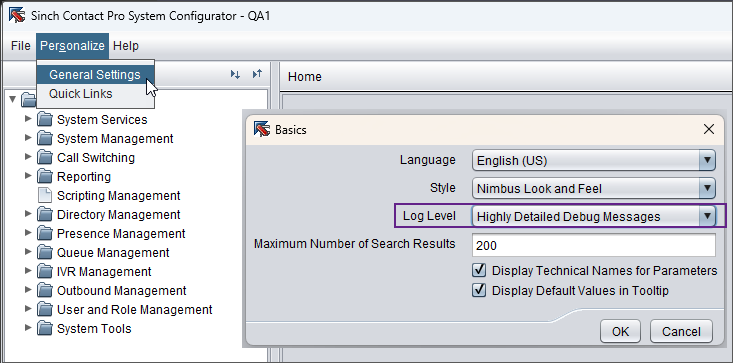
Task: Click the User and Role Management folder icon
Action: click(x=44, y=310)
